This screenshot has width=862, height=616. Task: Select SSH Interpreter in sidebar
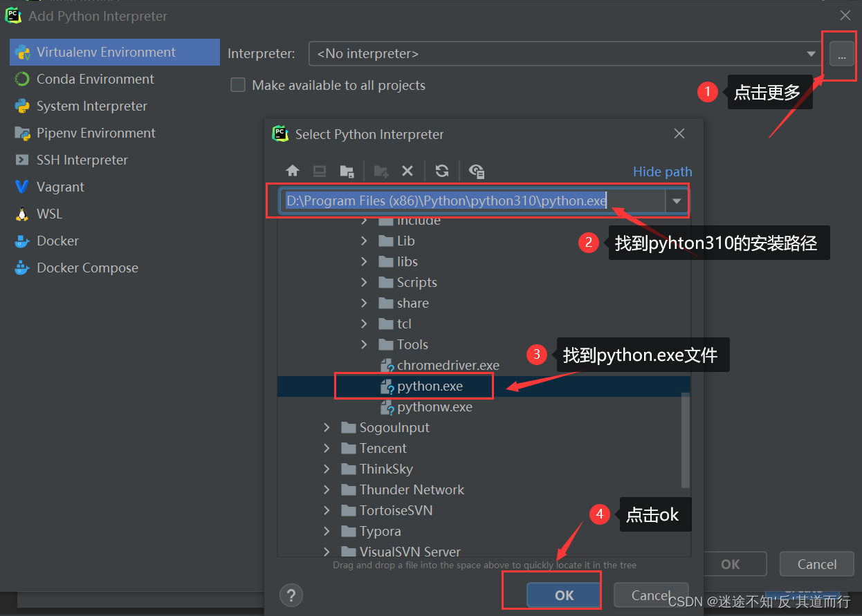115,160
